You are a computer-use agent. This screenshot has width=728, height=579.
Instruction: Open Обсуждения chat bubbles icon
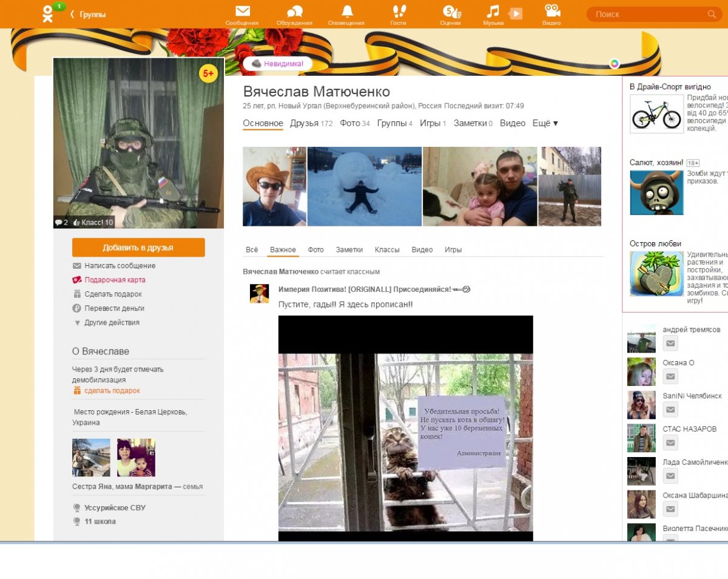[x=295, y=11]
